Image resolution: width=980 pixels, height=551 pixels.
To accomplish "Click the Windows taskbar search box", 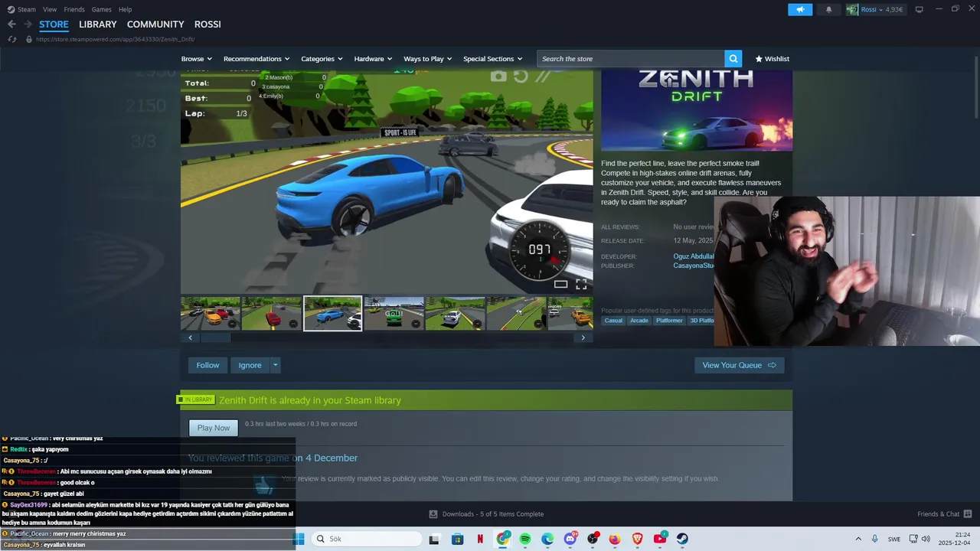I will [x=366, y=539].
